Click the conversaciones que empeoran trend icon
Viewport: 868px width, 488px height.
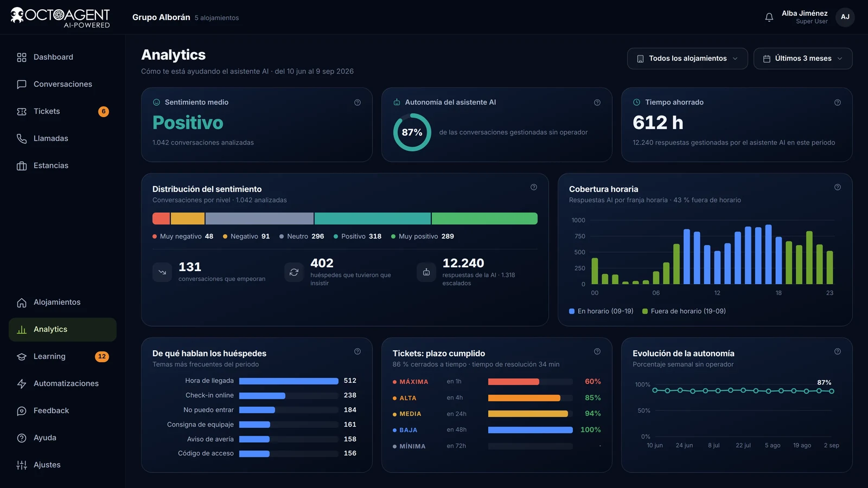(162, 272)
